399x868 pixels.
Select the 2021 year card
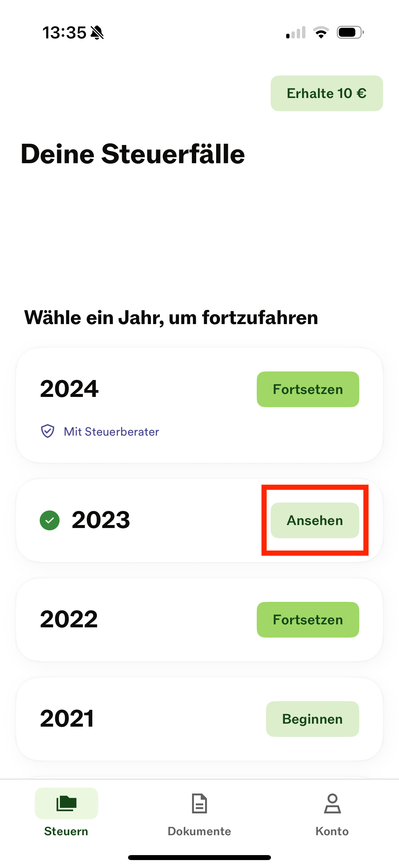tap(199, 719)
